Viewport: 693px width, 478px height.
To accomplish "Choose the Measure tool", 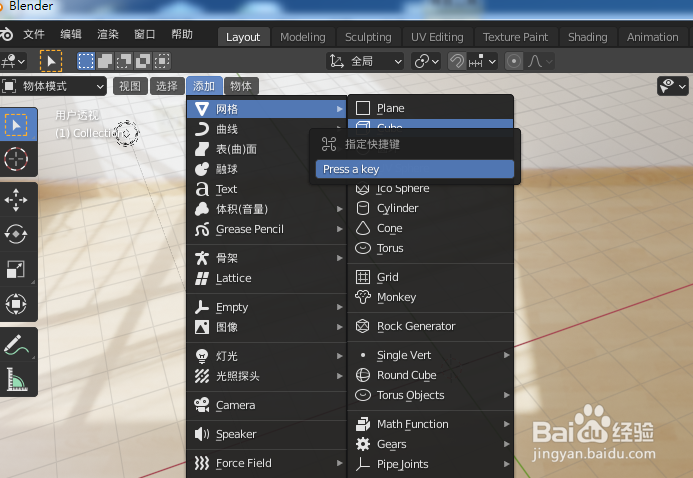I will [x=16, y=379].
